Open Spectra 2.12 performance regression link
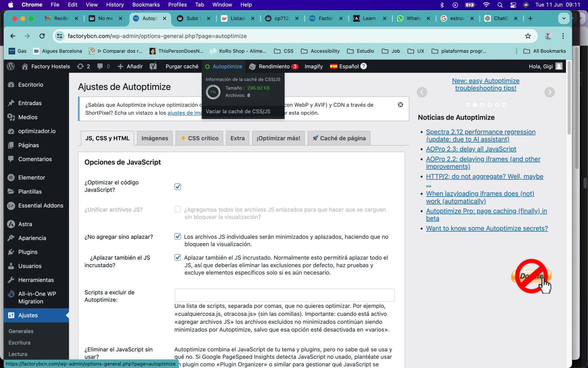This screenshot has width=588, height=368. (x=481, y=136)
